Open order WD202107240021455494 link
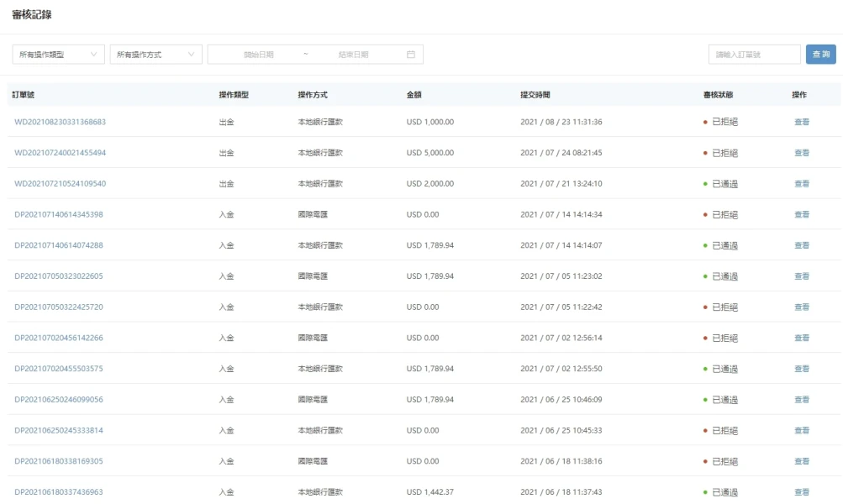Screen dimensions: 843x504 (60, 153)
